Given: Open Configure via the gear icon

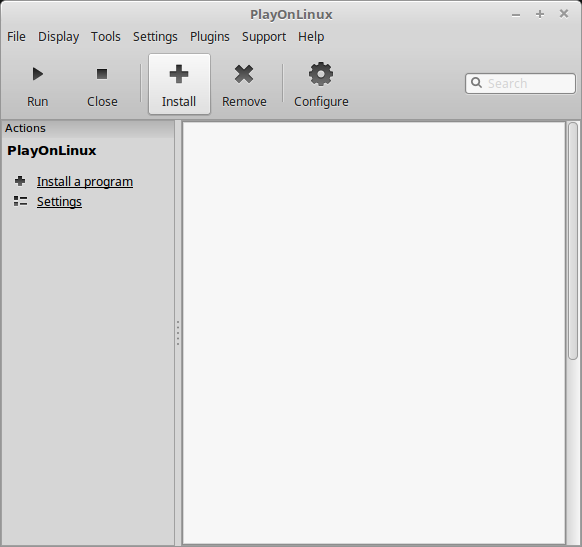Looking at the screenshot, I should click(x=321, y=74).
